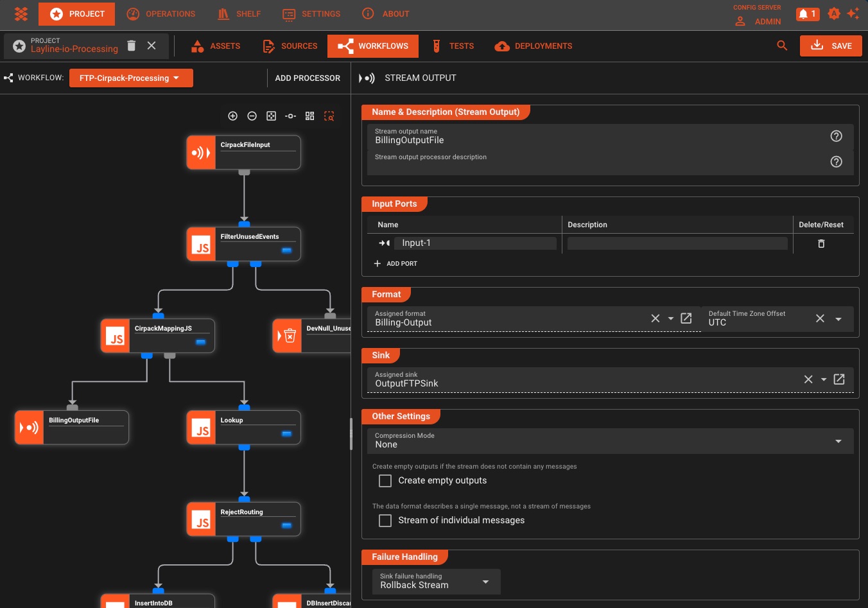Open the notifications bell showing 1 alert
The image size is (868, 608).
(x=807, y=13)
